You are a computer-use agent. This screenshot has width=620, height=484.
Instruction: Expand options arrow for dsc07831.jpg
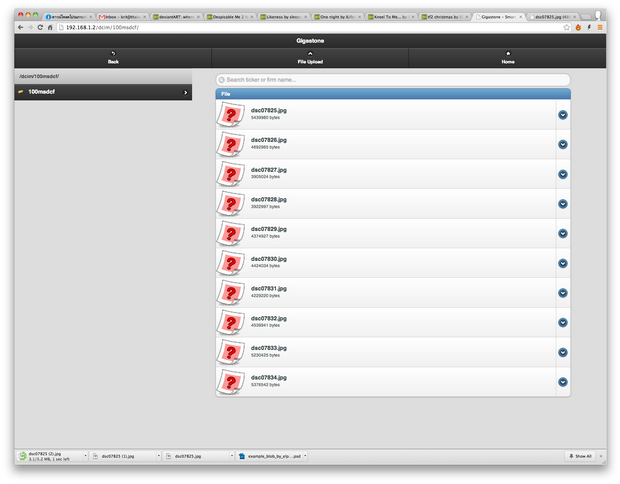click(563, 293)
